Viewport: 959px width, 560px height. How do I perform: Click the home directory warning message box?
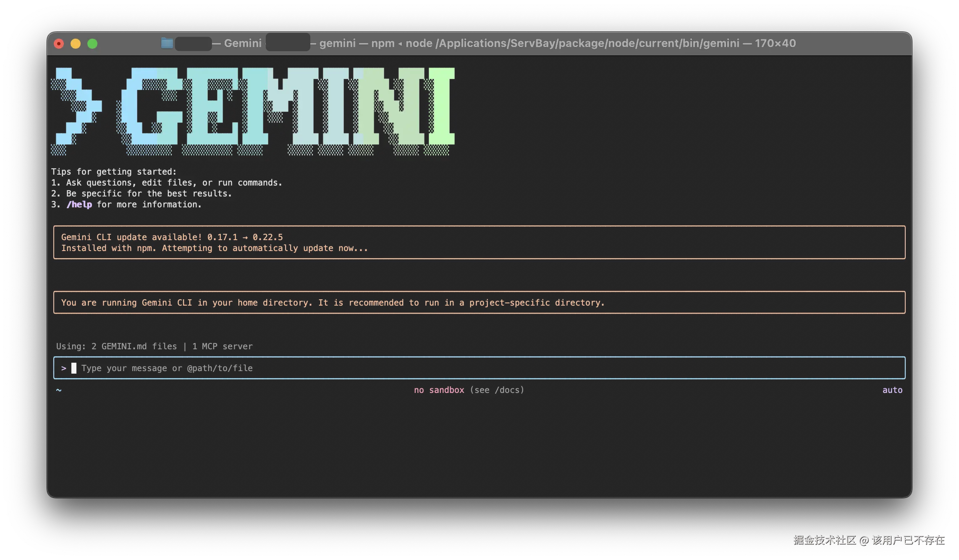(479, 303)
